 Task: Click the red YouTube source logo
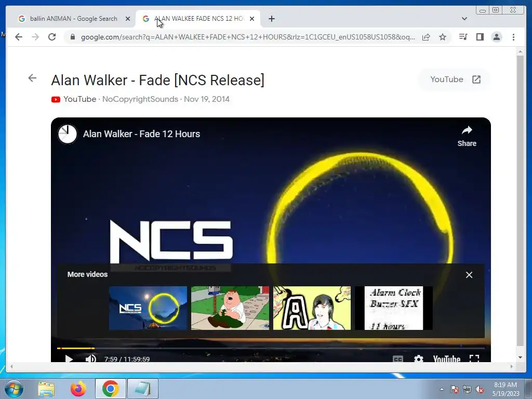(56, 99)
